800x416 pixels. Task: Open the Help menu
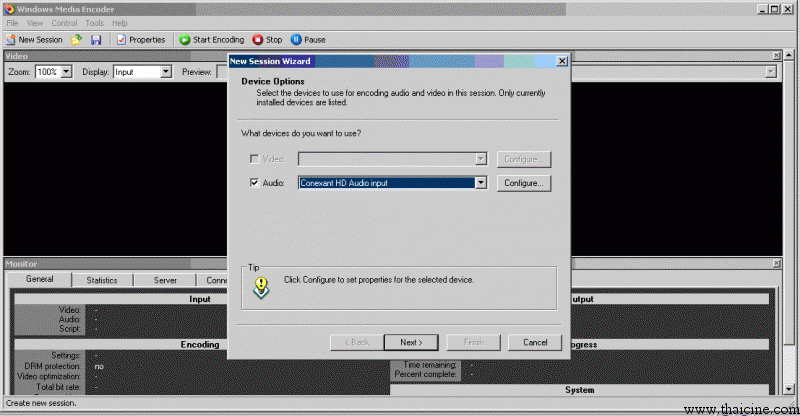click(x=120, y=23)
